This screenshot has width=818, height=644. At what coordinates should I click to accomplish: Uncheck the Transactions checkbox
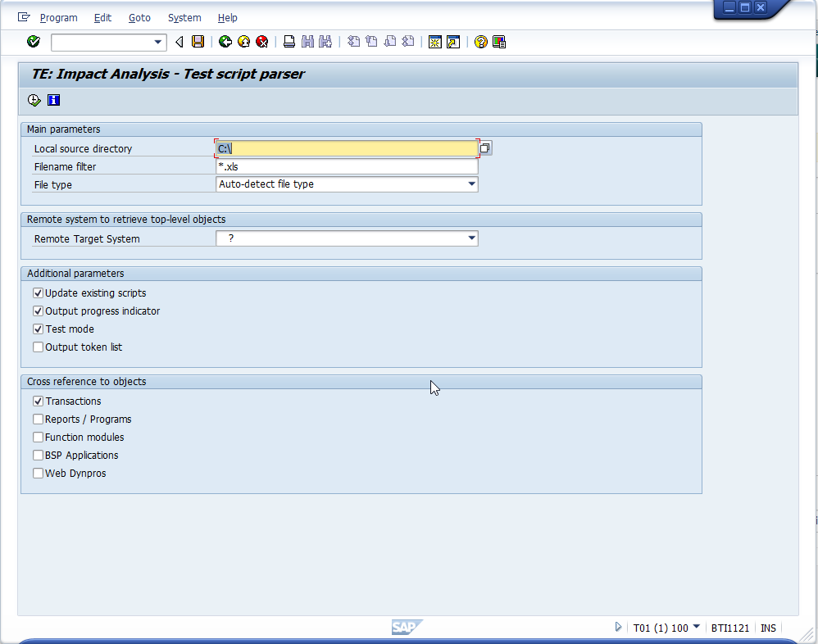(38, 401)
